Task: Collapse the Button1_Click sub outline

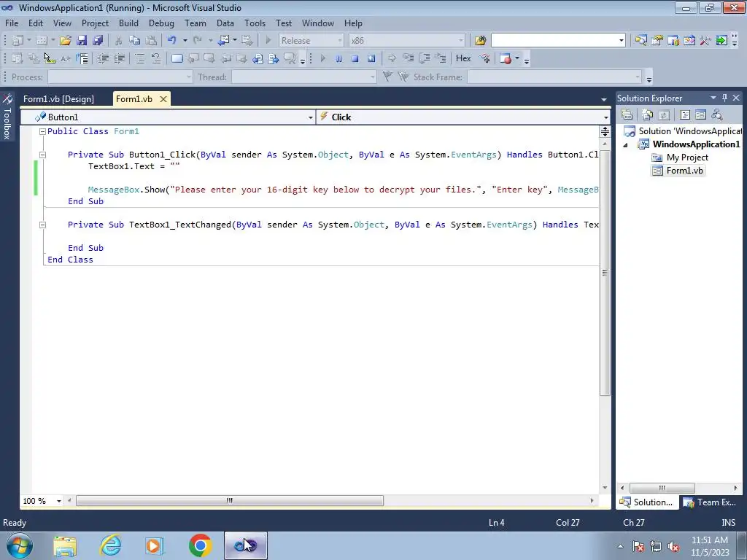Action: point(42,155)
